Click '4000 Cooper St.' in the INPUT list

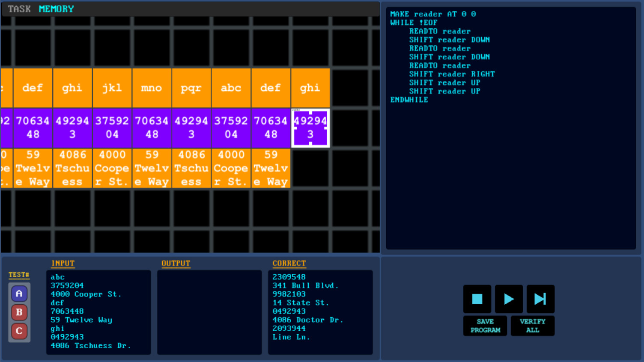86,294
